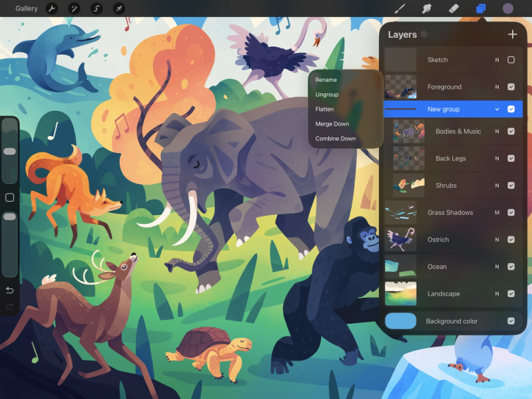Collapse New group with chevron
This screenshot has height=399, width=532.
[x=497, y=109]
